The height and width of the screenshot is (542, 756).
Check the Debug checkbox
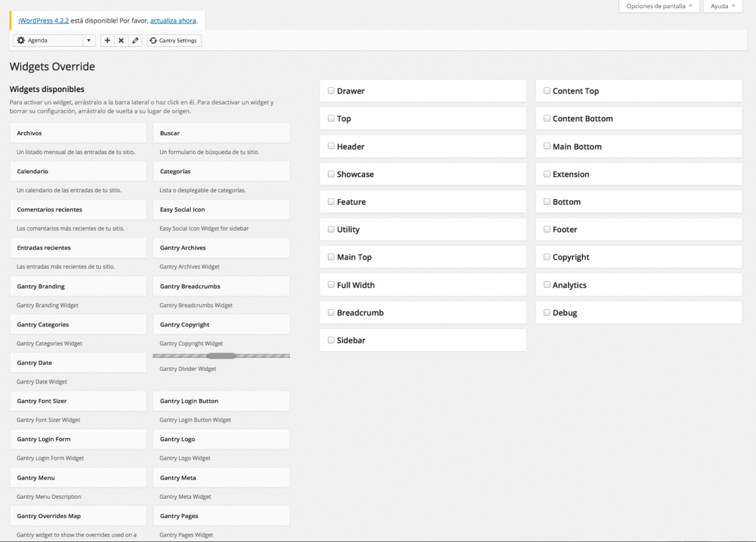coord(547,312)
